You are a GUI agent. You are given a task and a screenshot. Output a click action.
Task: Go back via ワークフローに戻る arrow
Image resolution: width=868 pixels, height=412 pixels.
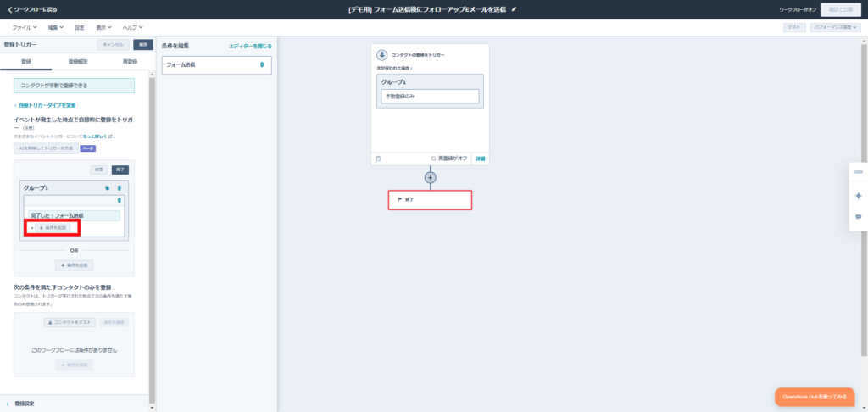pos(32,9)
